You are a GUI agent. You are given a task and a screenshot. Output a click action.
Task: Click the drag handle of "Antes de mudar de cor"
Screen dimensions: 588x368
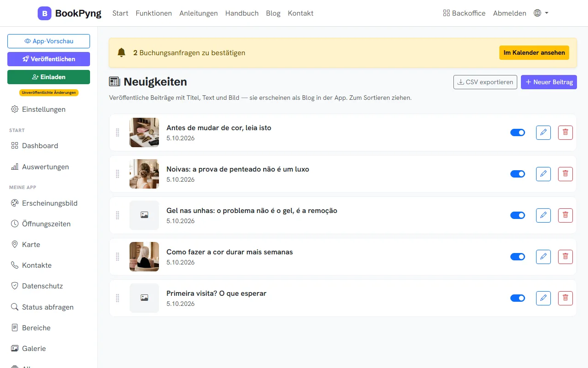118,132
